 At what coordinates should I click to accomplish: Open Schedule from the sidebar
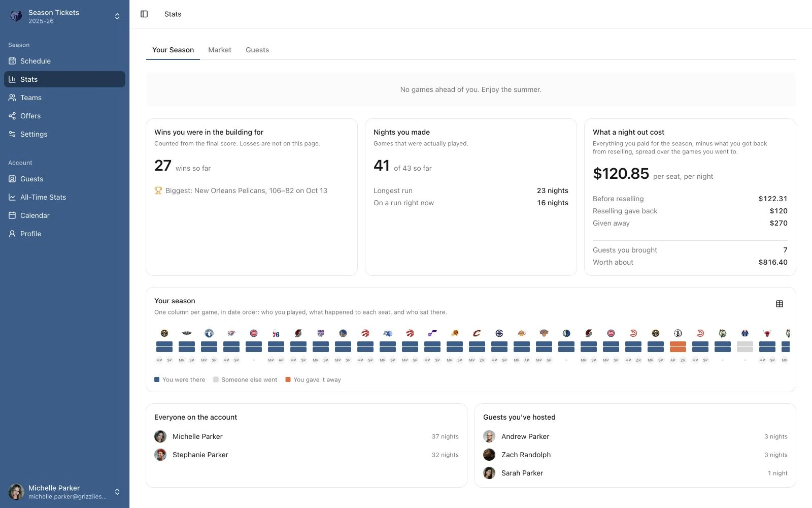pyautogui.click(x=64, y=61)
